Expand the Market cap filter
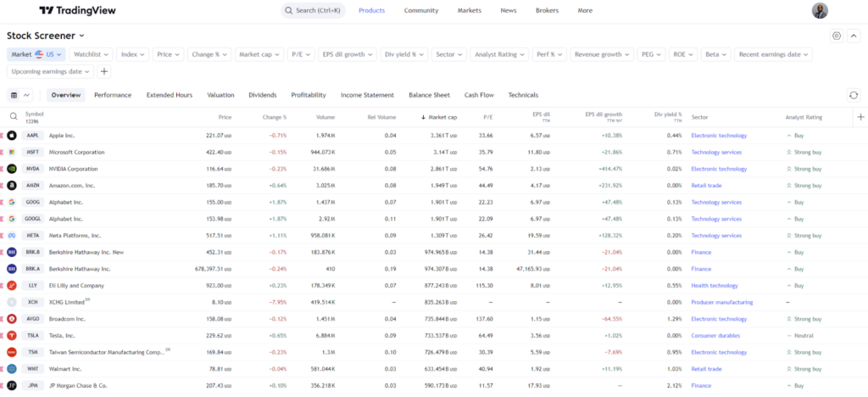The width and height of the screenshot is (868, 397). pyautogui.click(x=259, y=54)
